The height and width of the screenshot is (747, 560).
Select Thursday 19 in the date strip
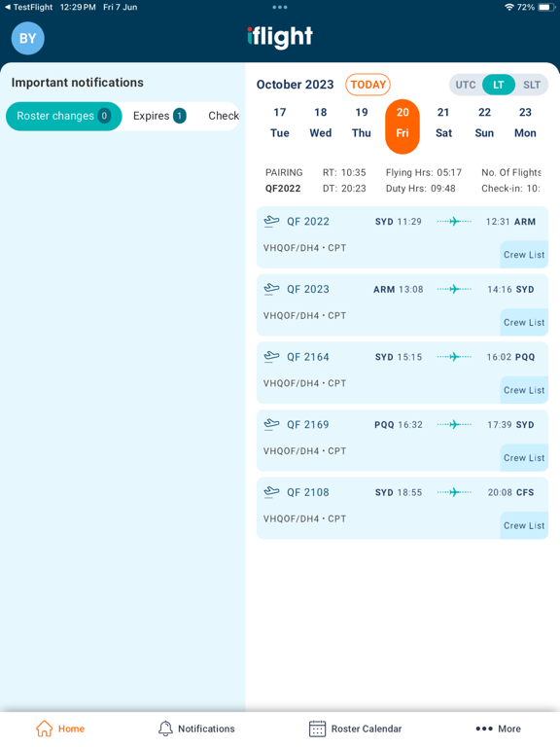[362, 123]
